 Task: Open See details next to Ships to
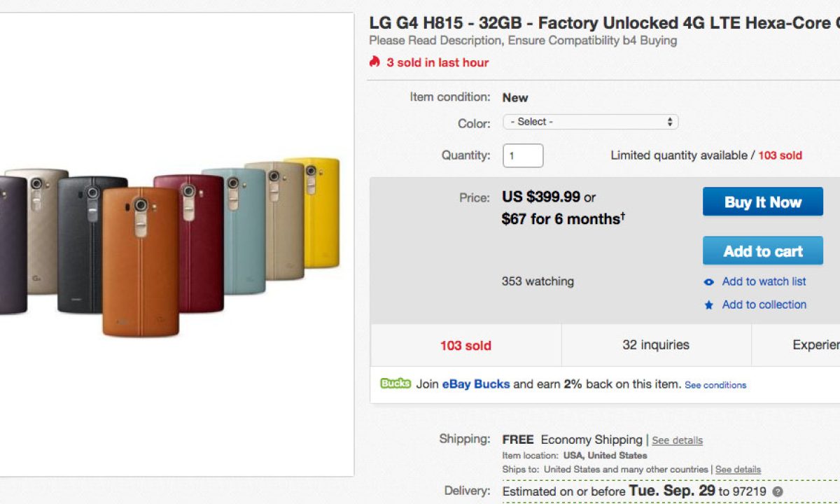[738, 470]
